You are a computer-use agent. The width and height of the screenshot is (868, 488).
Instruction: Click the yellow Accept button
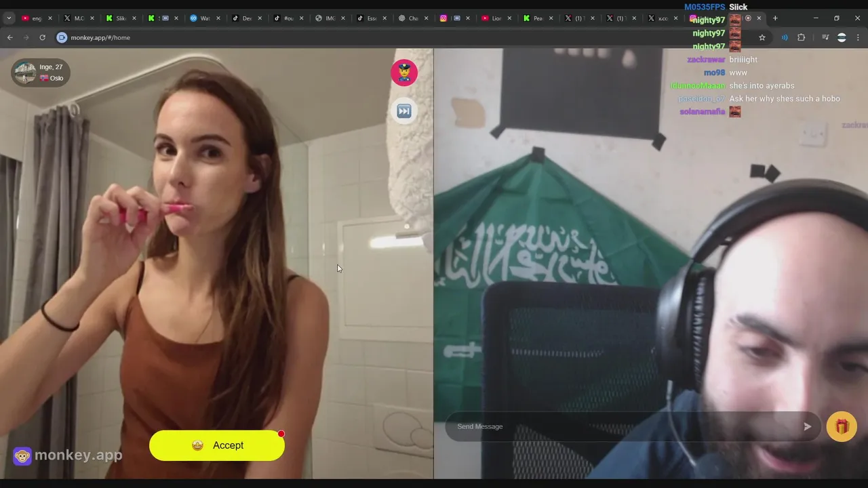point(217,445)
